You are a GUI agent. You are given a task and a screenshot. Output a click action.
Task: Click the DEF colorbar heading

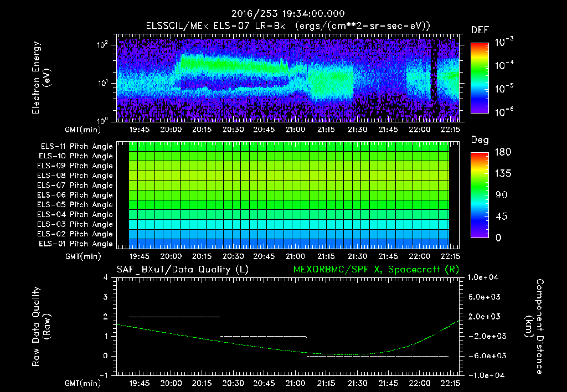(480, 30)
